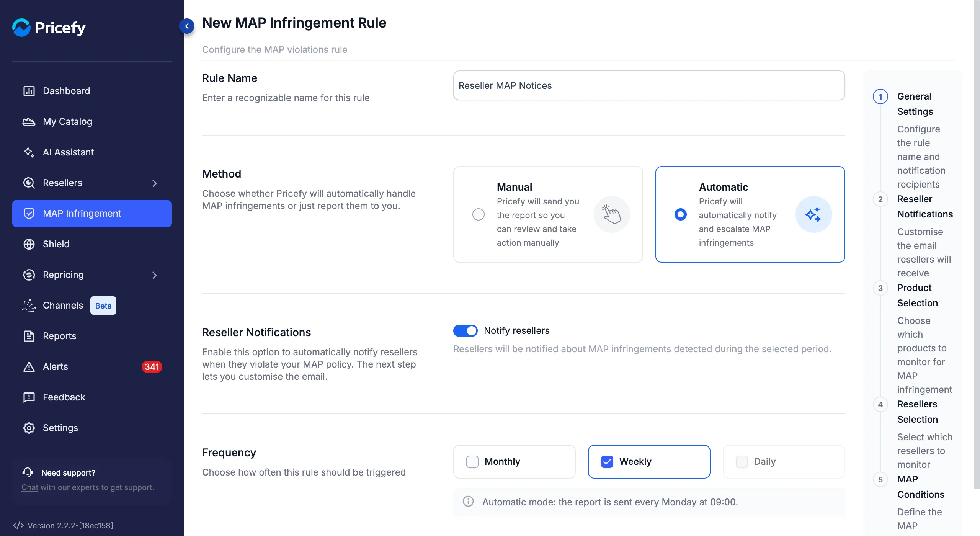Click the sparkles icon in Automatic card
The width and height of the screenshot is (980, 536).
point(813,214)
